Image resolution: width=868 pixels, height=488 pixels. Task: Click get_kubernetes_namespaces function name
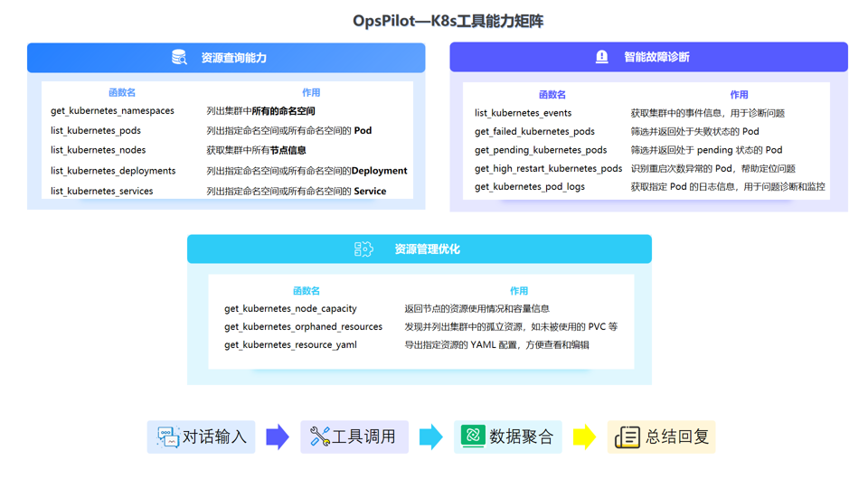[112, 110]
